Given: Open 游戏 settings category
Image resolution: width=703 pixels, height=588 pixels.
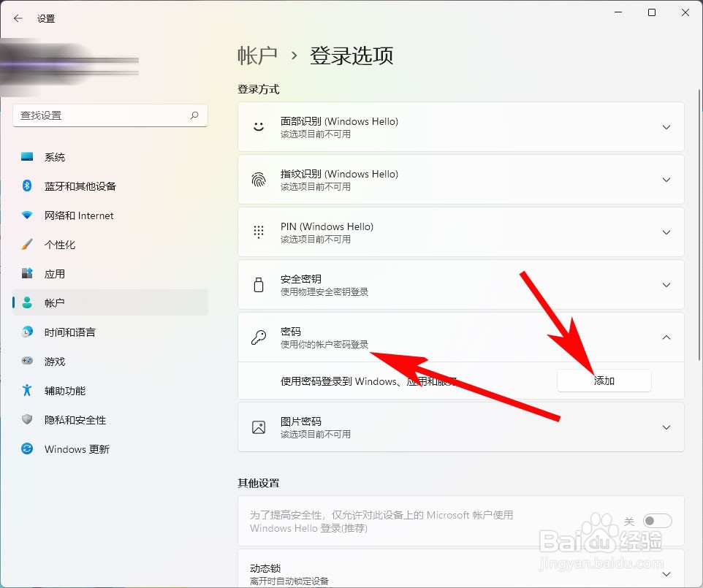Looking at the screenshot, I should (x=110, y=362).
